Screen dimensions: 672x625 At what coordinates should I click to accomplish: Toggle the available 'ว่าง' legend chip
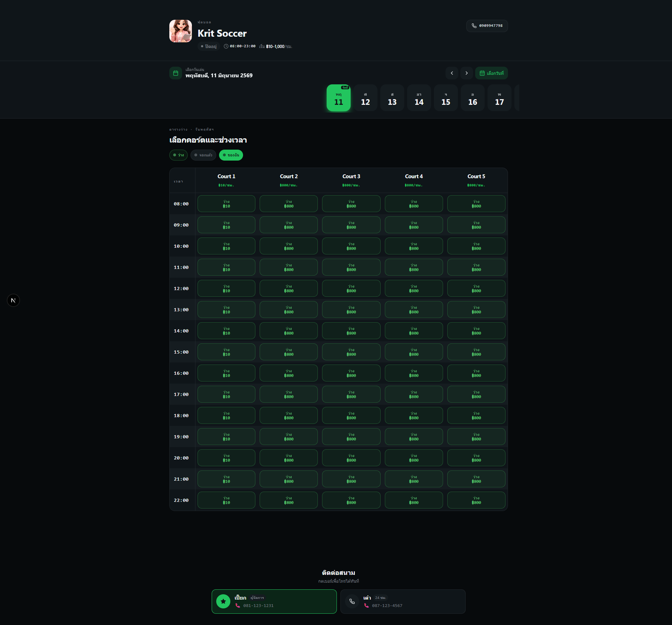tap(178, 155)
